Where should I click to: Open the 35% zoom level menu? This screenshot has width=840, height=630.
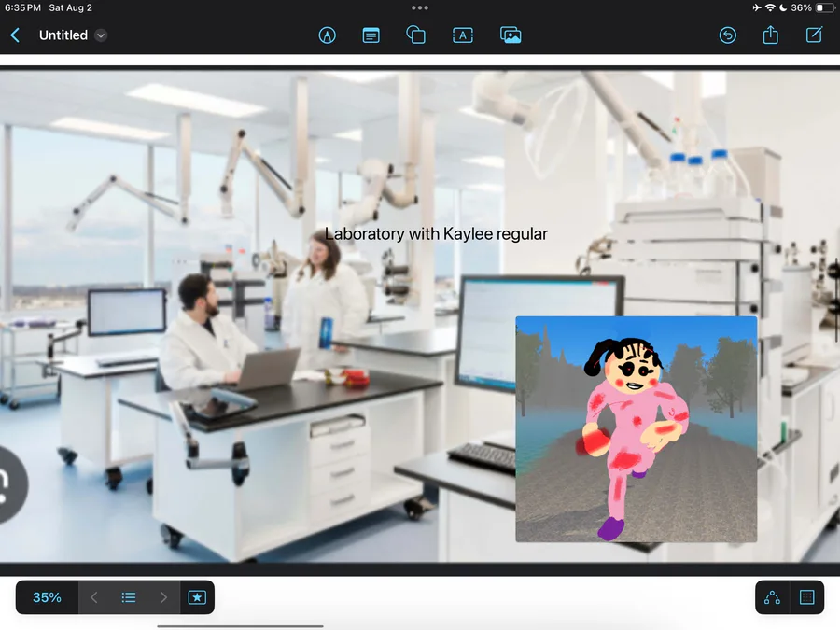click(x=48, y=597)
